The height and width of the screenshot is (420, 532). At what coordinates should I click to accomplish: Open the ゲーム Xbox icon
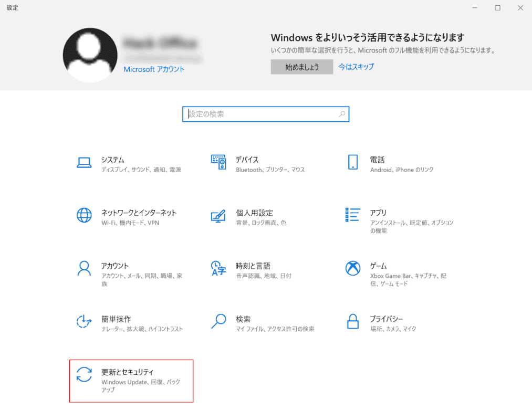tap(353, 268)
